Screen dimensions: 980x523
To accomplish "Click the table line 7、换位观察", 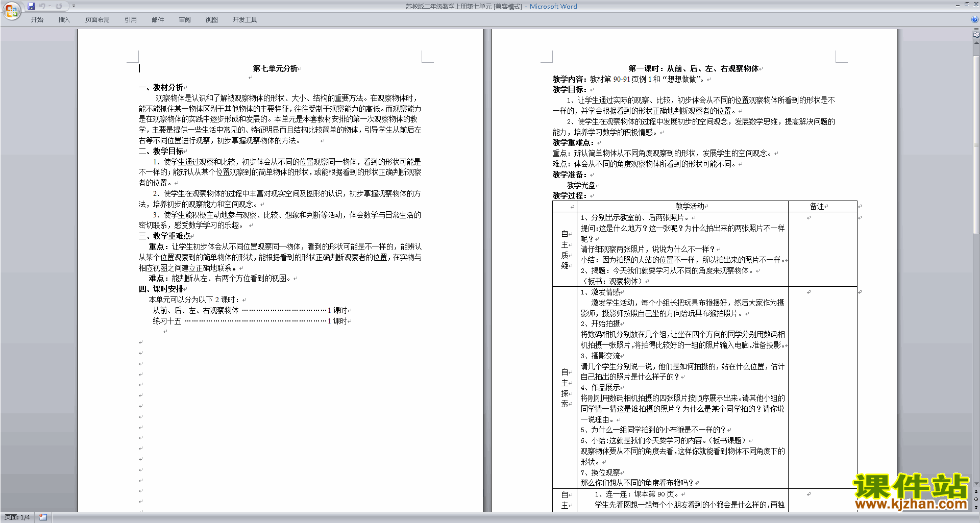I will (x=600, y=472).
